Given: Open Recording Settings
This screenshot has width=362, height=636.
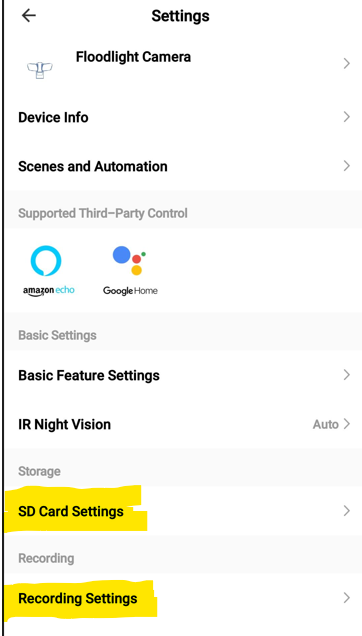Looking at the screenshot, I should (183, 598).
